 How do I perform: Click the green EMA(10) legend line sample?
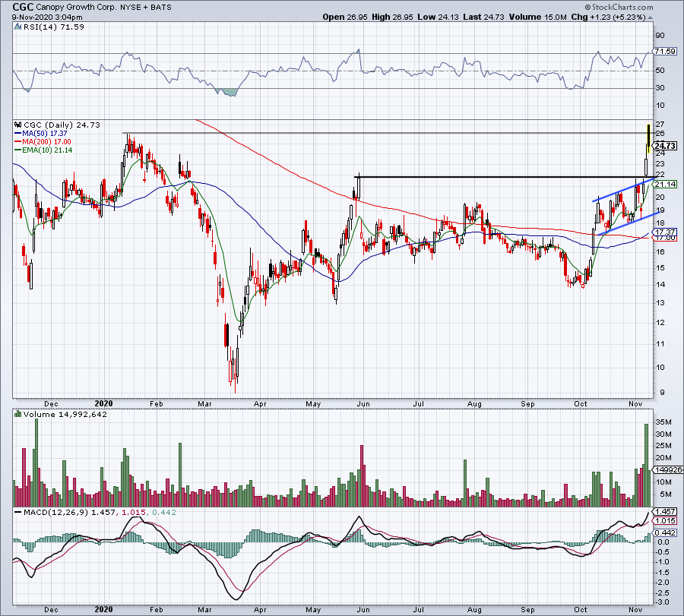coord(18,150)
